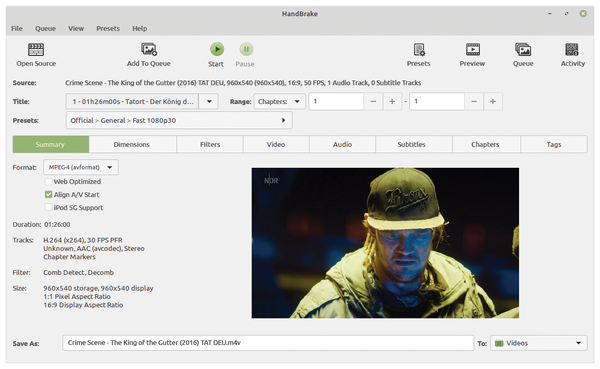Open the Videos destination folder dropdown

[x=539, y=343]
